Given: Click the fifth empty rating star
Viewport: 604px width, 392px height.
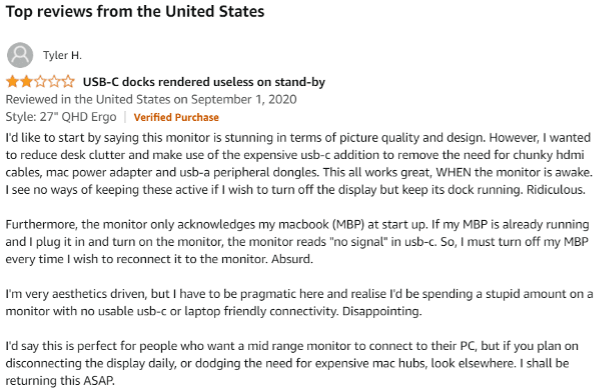Looking at the screenshot, I should (x=68, y=82).
